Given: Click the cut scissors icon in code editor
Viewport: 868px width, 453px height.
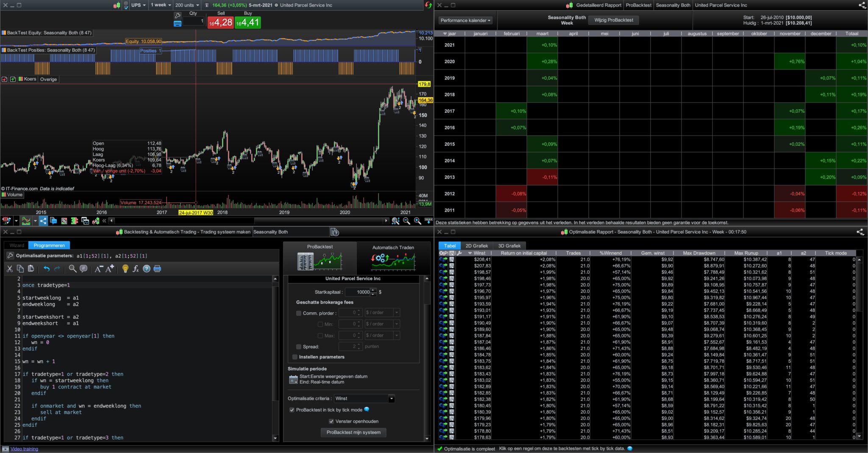Looking at the screenshot, I should (x=10, y=269).
